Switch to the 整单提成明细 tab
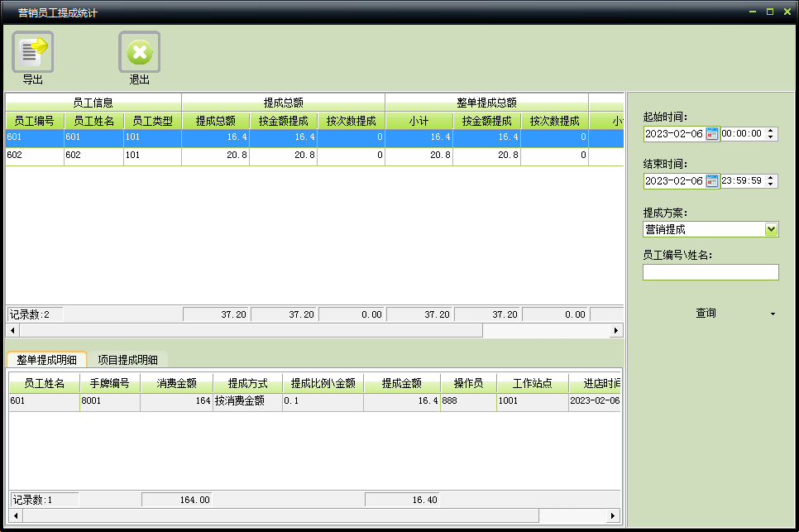 46,360
